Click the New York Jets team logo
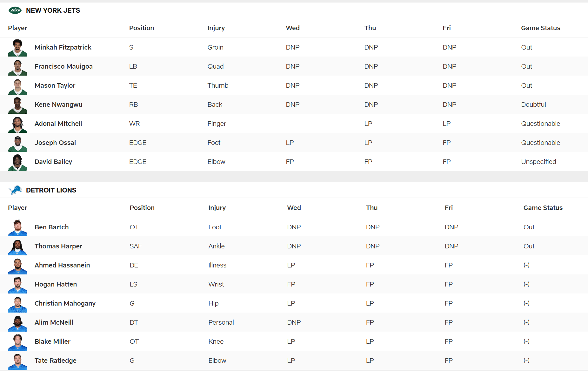Screen dimensions: 588x371 [15, 10]
